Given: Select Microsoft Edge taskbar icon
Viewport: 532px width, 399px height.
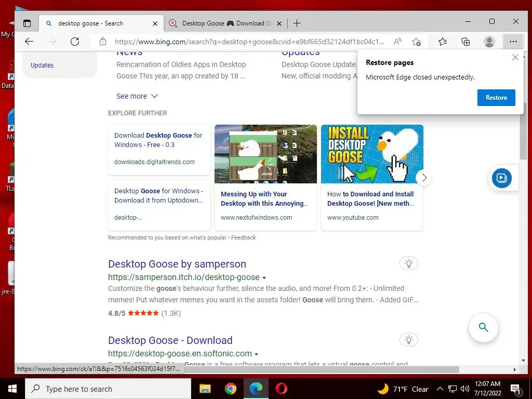Looking at the screenshot, I should pos(256,389).
